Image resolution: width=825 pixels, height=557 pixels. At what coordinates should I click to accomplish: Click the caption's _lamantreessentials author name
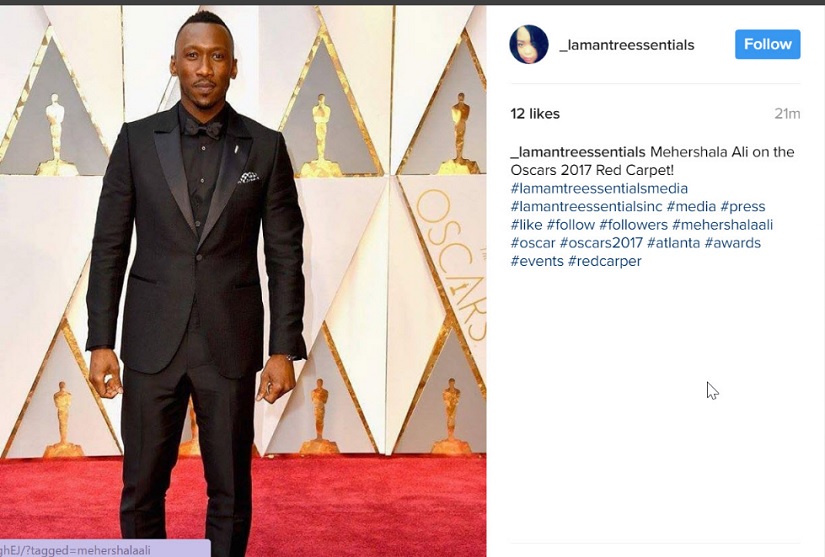(x=578, y=152)
